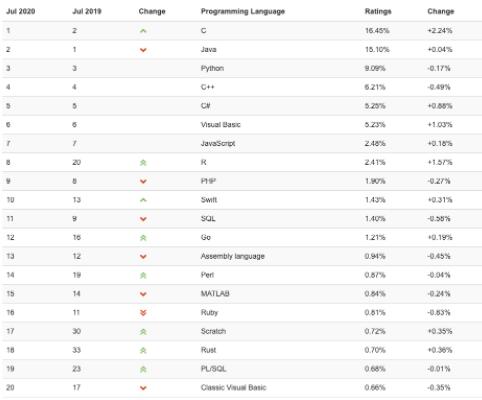The image size is (482, 400).
Task: Click the Assembly language entry
Action: 233,256
